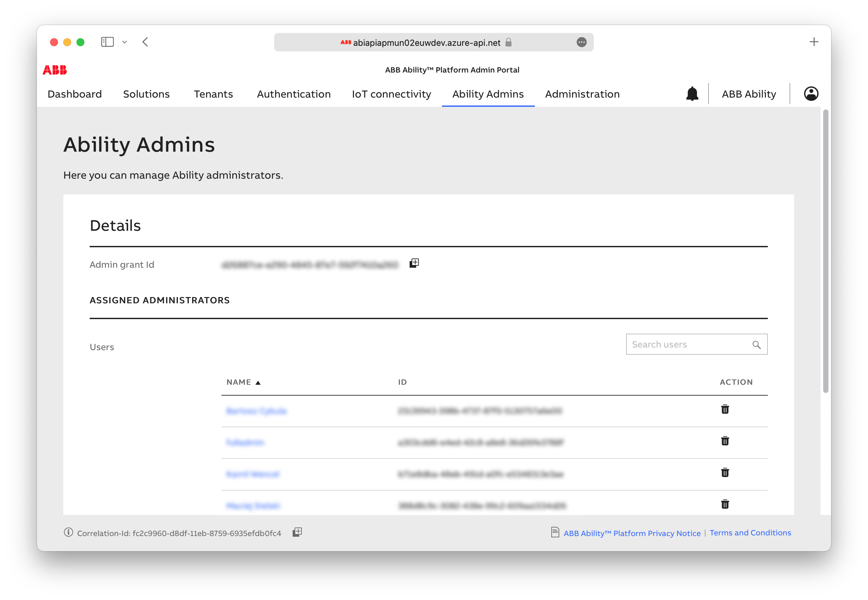The image size is (868, 600).
Task: Open the page options ellipsis button
Action: pos(581,43)
